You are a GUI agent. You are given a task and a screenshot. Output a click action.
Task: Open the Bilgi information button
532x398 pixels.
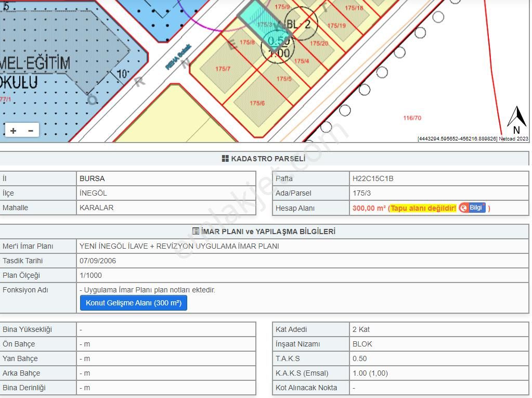click(474, 208)
